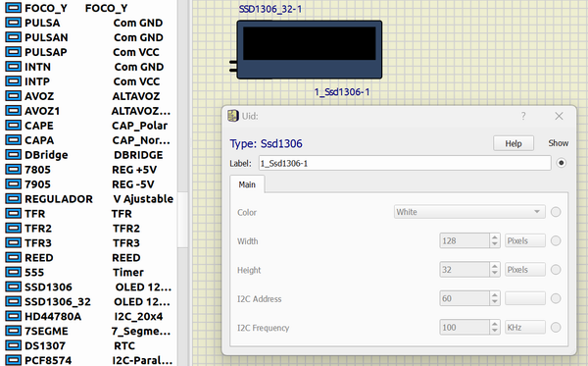Open the Width Pixels unit dropdown
Viewport: 588px width, 366px height.
click(x=525, y=240)
